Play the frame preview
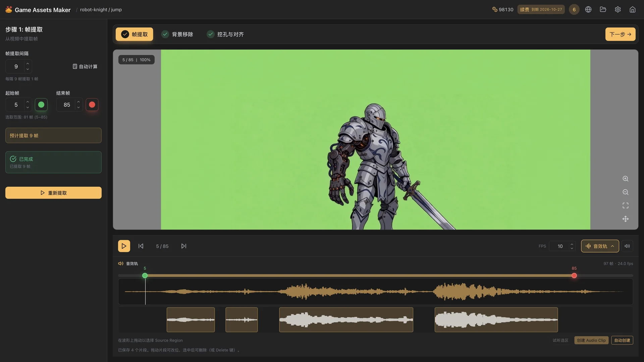The image size is (644, 362). click(x=124, y=246)
